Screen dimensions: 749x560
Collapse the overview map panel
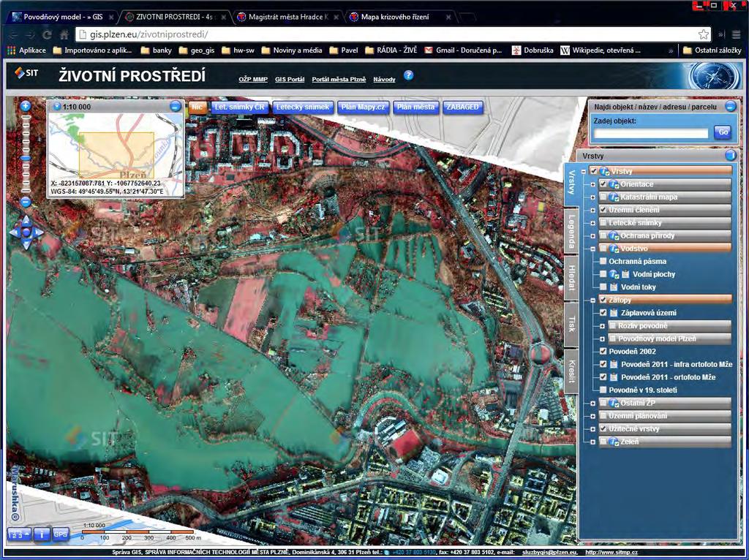click(x=176, y=107)
